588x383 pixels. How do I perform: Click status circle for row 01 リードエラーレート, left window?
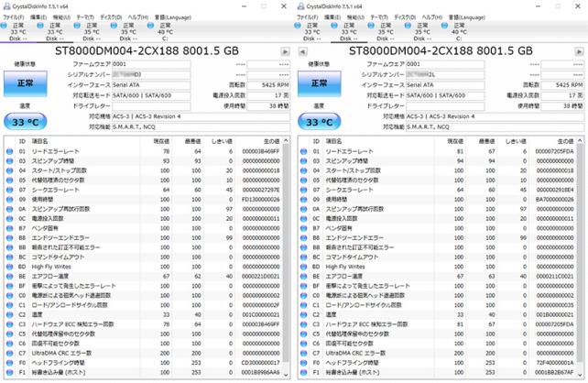(x=10, y=151)
